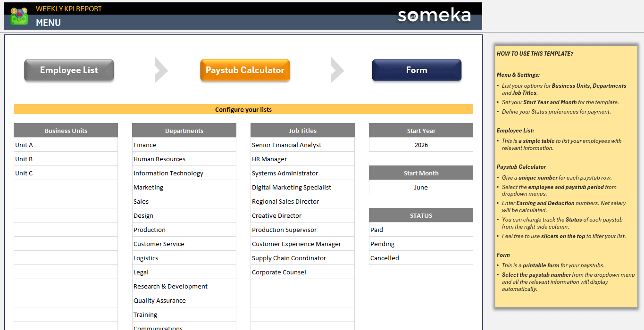Click the Finance department cell
Screen dimensions: 644x330
point(184,145)
